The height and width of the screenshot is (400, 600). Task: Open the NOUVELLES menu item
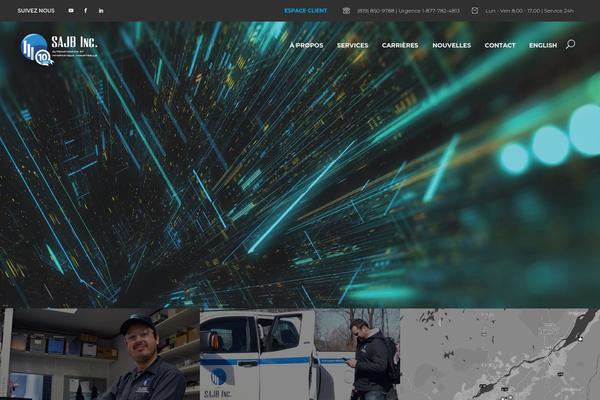pos(452,45)
